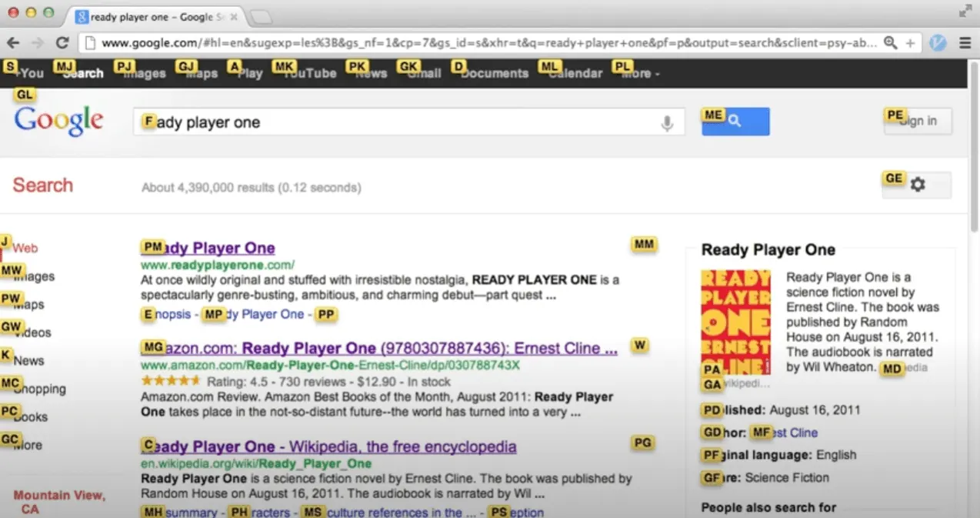980x518 pixels.
Task: Click the Sign in button
Action: pyautogui.click(x=918, y=121)
